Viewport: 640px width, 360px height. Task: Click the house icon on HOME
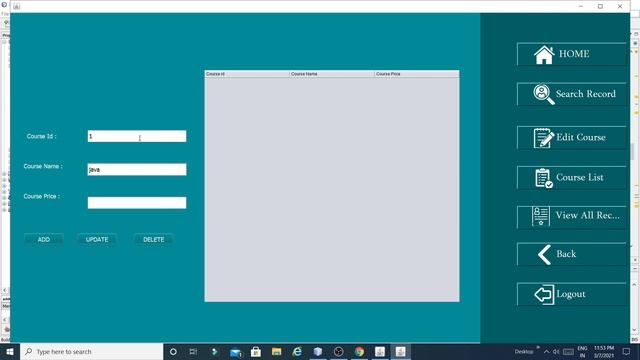pyautogui.click(x=544, y=54)
